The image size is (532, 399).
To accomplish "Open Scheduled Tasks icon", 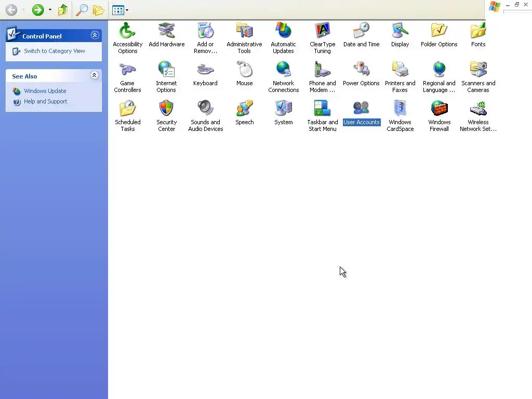I will tap(127, 109).
